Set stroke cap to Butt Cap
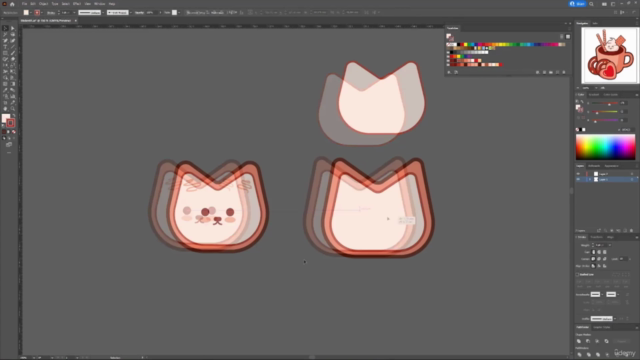 click(x=593, y=252)
